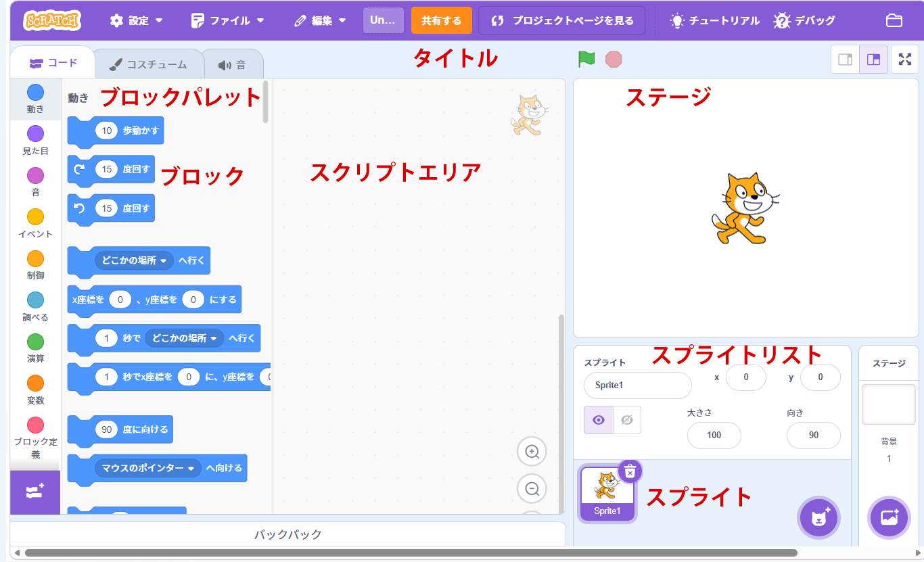This screenshot has height=562, width=924.
Task: Zoom out of the script area
Action: (x=532, y=488)
